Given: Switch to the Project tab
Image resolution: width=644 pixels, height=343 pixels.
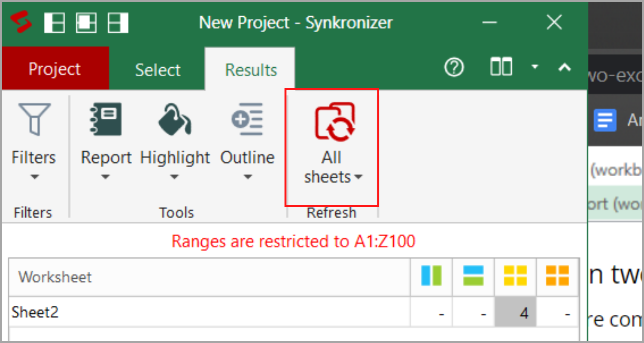Looking at the screenshot, I should [x=55, y=69].
